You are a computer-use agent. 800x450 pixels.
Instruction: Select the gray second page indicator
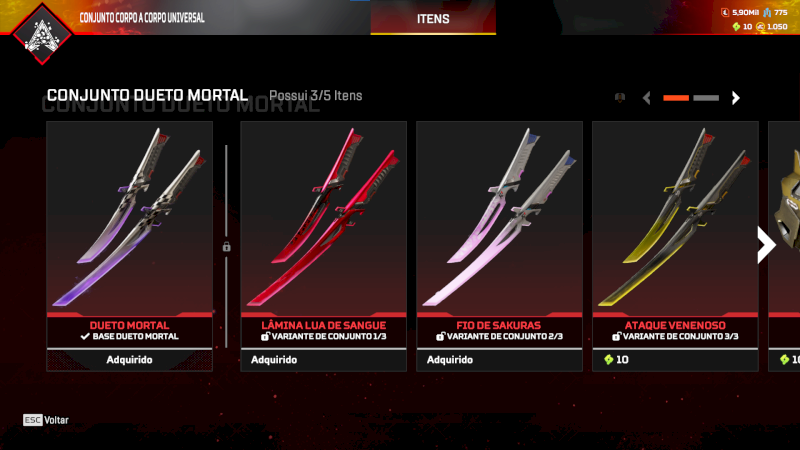click(706, 97)
